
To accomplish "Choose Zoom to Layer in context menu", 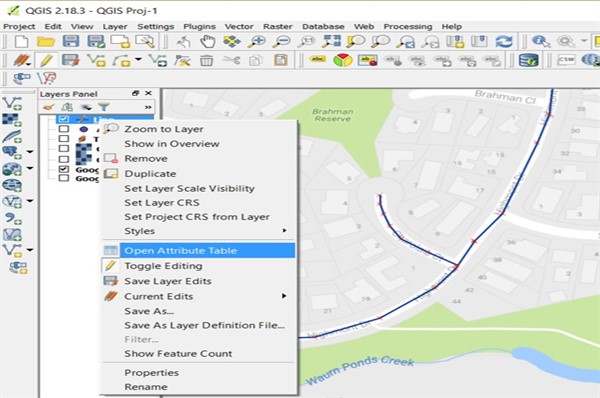I will pos(198,129).
